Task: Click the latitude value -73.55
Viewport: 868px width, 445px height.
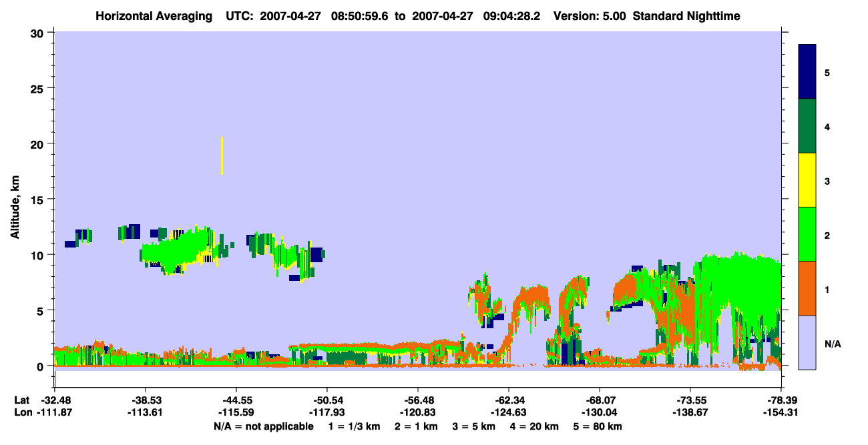Action: coord(690,400)
